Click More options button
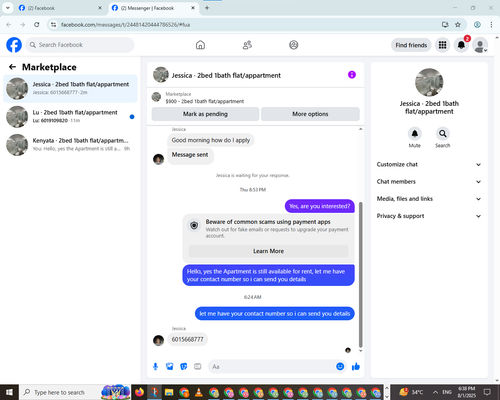Viewport: 500px width, 400px height. [x=310, y=114]
